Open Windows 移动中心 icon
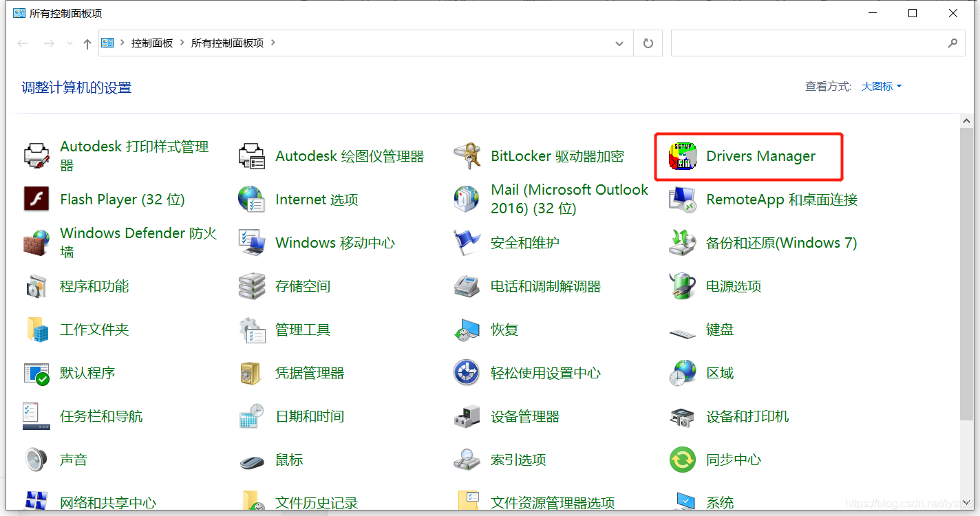Viewport: 980px width, 516px height. tap(252, 243)
